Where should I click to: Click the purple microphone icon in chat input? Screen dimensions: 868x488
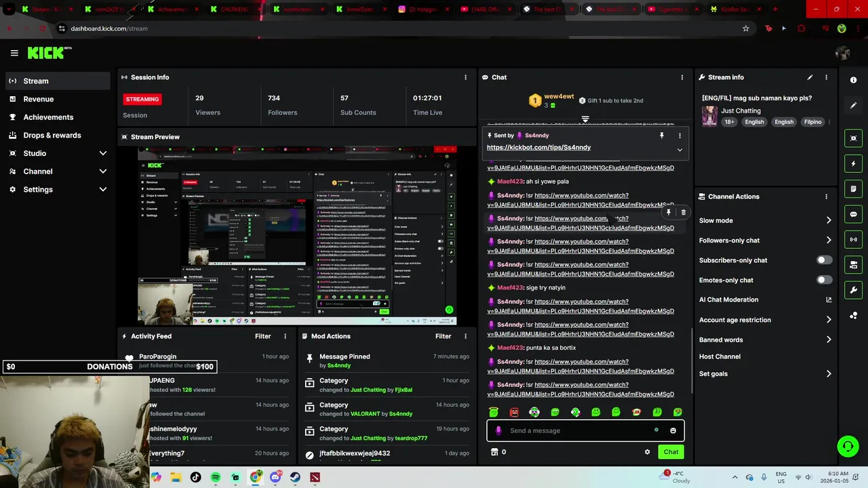[x=498, y=430]
